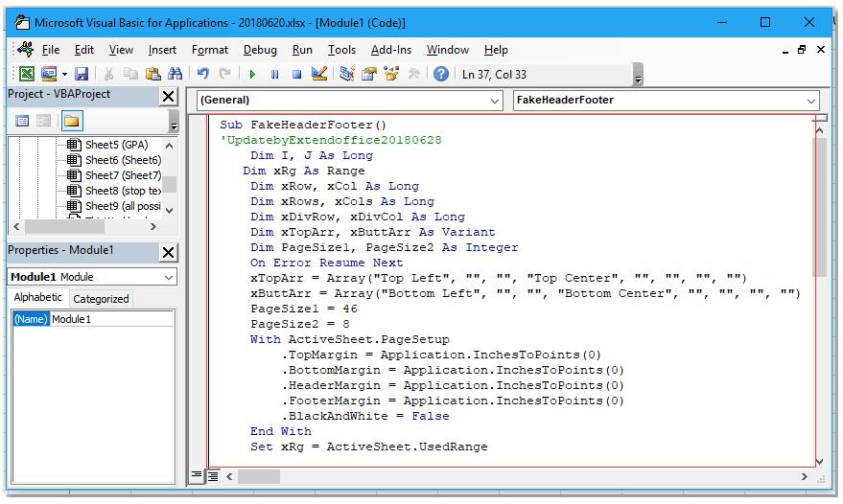The width and height of the screenshot is (843, 504).
Task: Toggle Folders view in Project panel
Action: click(72, 122)
